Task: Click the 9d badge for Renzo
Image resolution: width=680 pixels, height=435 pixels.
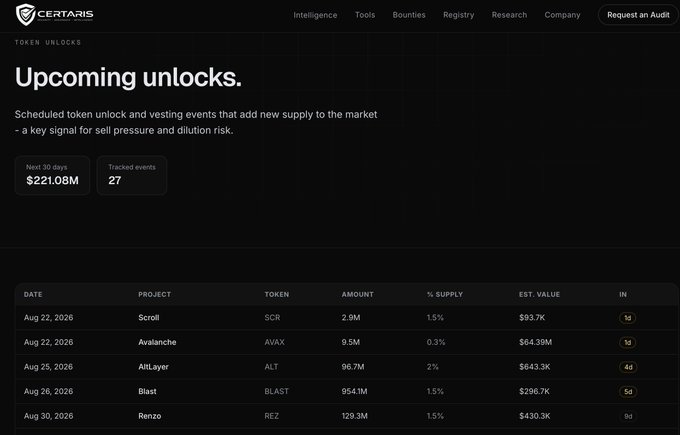Action: [x=628, y=416]
